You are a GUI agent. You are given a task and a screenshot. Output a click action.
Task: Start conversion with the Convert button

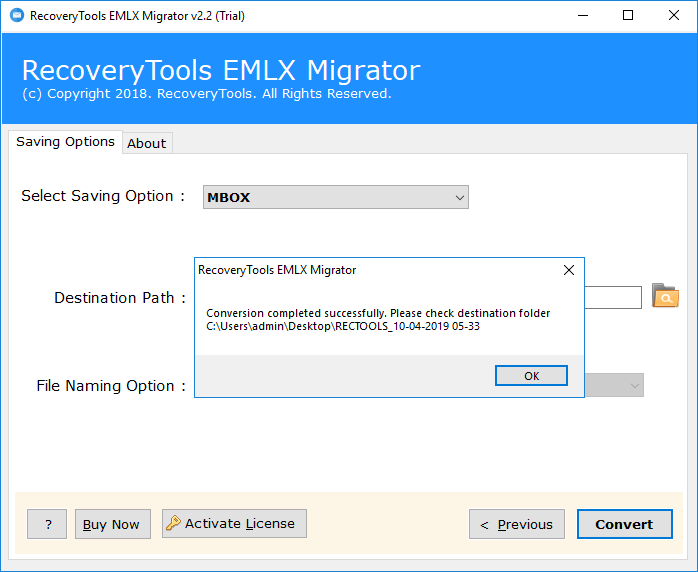click(625, 524)
